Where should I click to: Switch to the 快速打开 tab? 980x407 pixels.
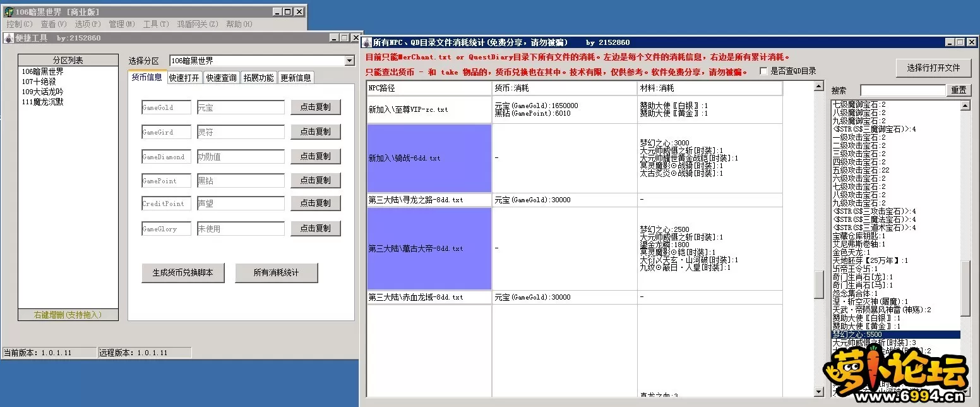coord(184,78)
